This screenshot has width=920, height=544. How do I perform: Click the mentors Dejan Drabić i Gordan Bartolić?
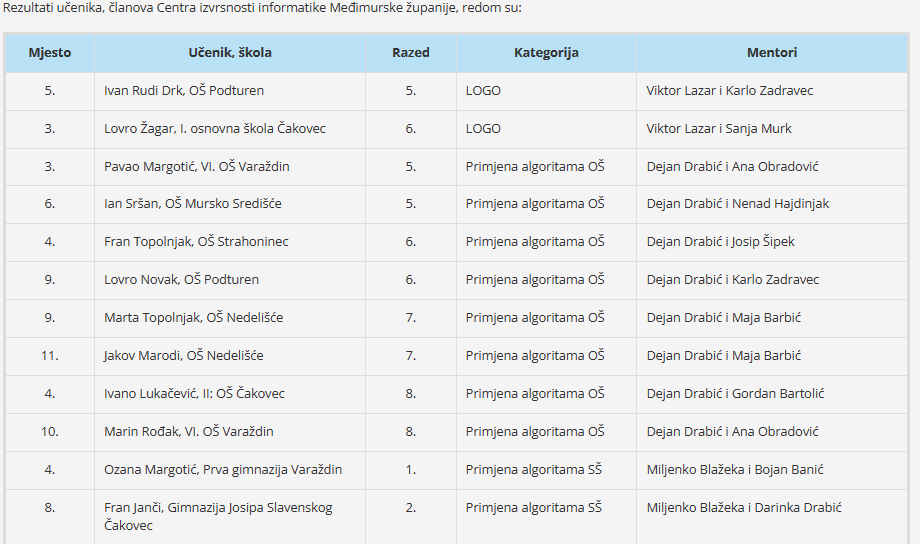click(735, 394)
